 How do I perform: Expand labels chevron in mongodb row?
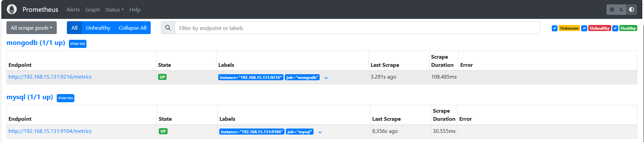click(326, 78)
